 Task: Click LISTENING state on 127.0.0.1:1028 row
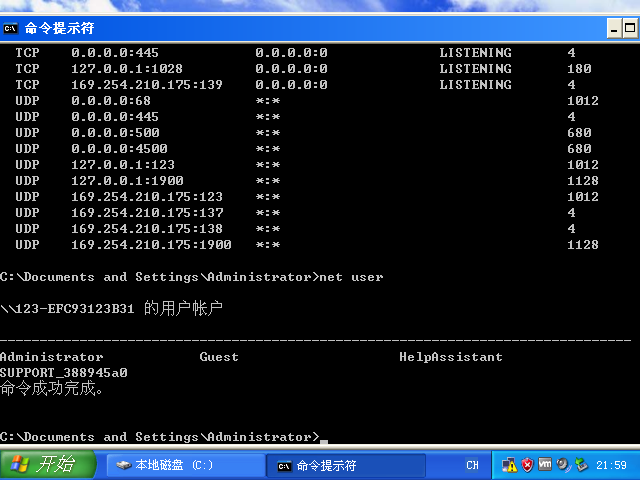(476, 69)
